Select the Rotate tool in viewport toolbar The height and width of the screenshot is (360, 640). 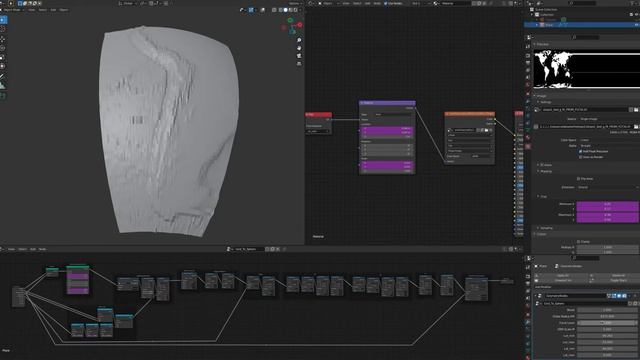2,48
